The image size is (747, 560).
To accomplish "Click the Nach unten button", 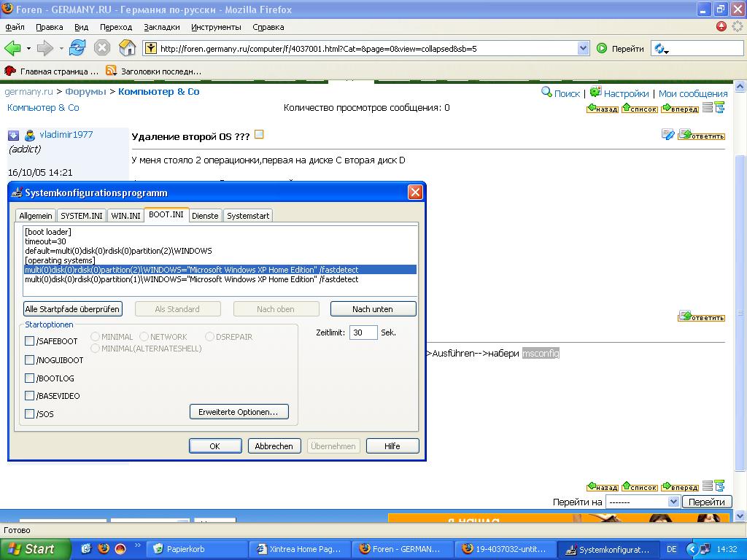I will coord(373,309).
